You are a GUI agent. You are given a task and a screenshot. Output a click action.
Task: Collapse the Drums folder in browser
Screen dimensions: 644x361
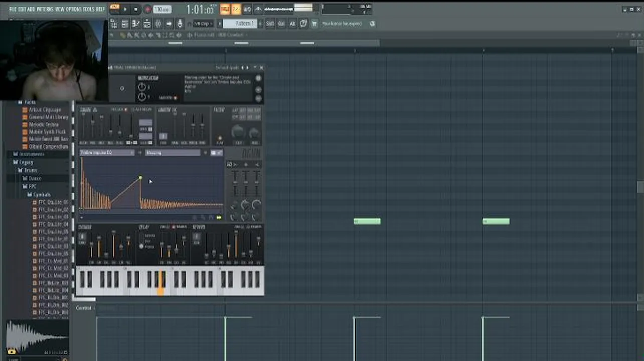point(30,170)
